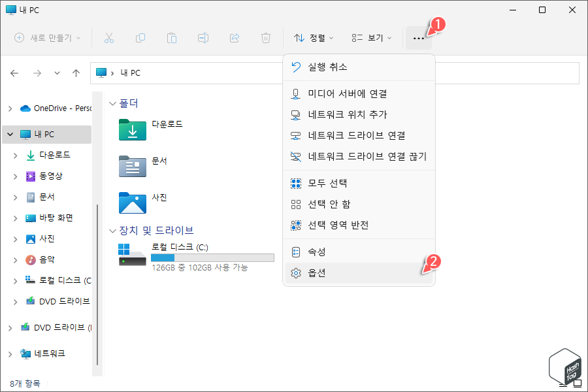Click the Copy icon

coord(140,38)
